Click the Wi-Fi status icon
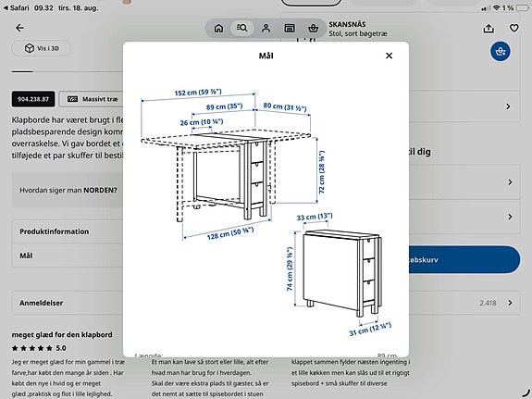 coord(496,7)
